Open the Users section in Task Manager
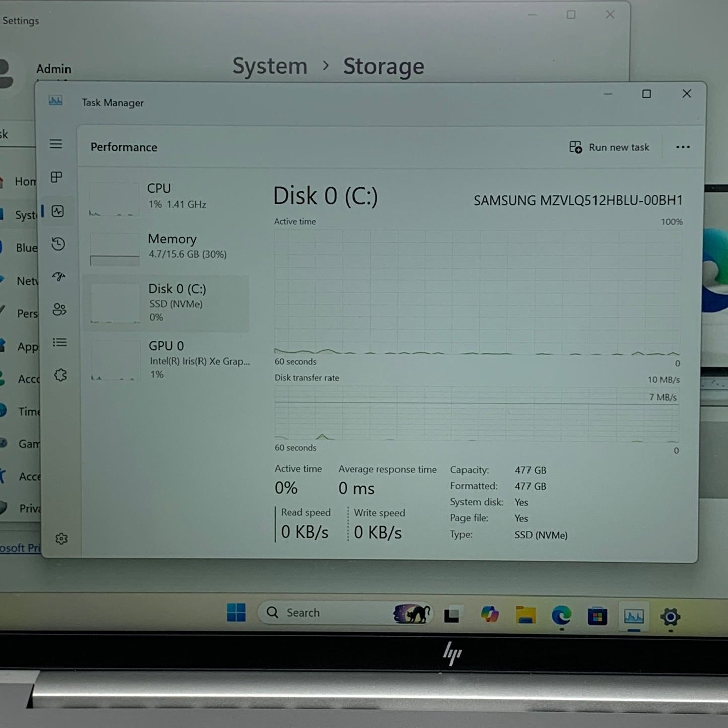Viewport: 728px width, 728px height. pyautogui.click(x=59, y=310)
